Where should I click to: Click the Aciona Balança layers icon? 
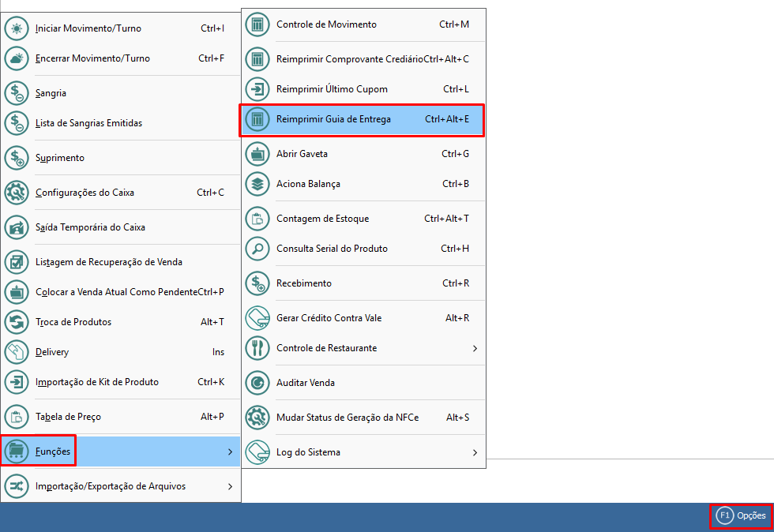[257, 184]
